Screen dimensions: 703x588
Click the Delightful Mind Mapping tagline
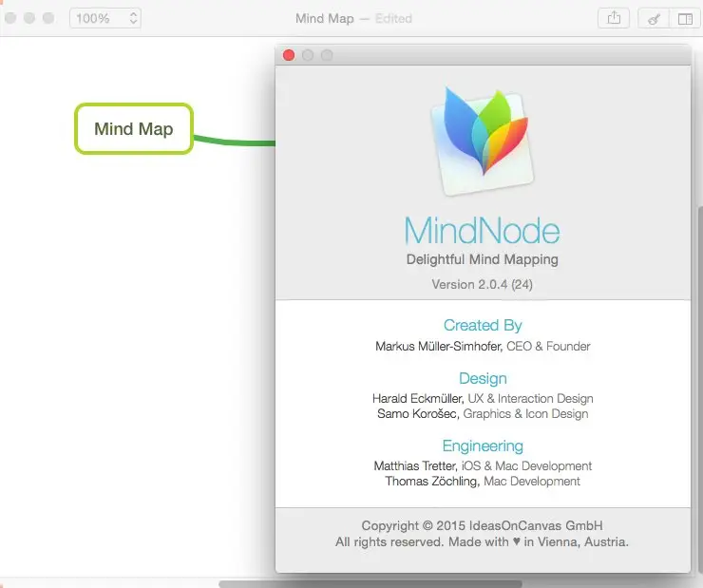tap(482, 259)
